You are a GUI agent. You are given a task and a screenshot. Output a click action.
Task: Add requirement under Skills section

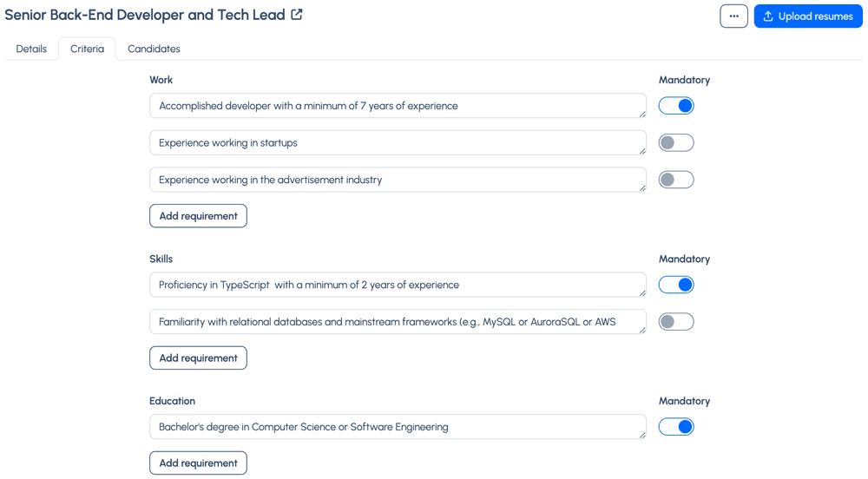[198, 358]
